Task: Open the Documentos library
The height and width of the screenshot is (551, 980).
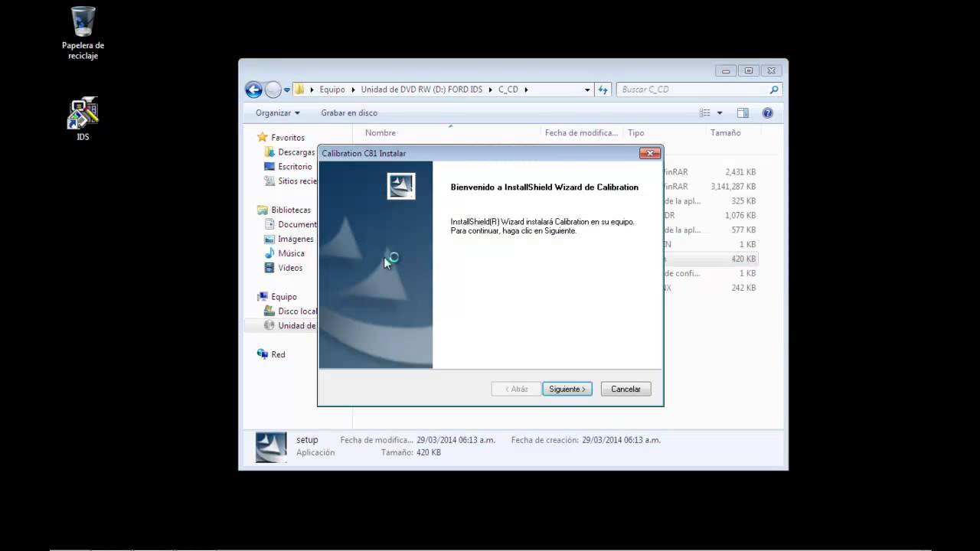Action: click(297, 224)
